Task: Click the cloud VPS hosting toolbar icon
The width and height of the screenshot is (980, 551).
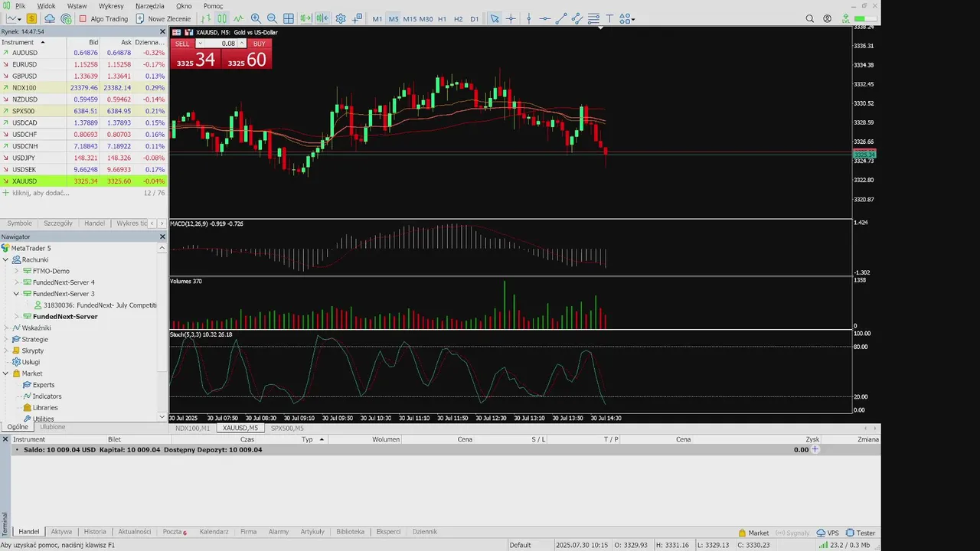Action: click(49, 18)
